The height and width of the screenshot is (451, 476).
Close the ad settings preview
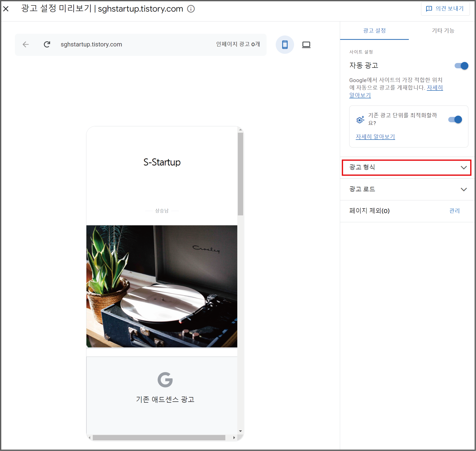coord(6,9)
